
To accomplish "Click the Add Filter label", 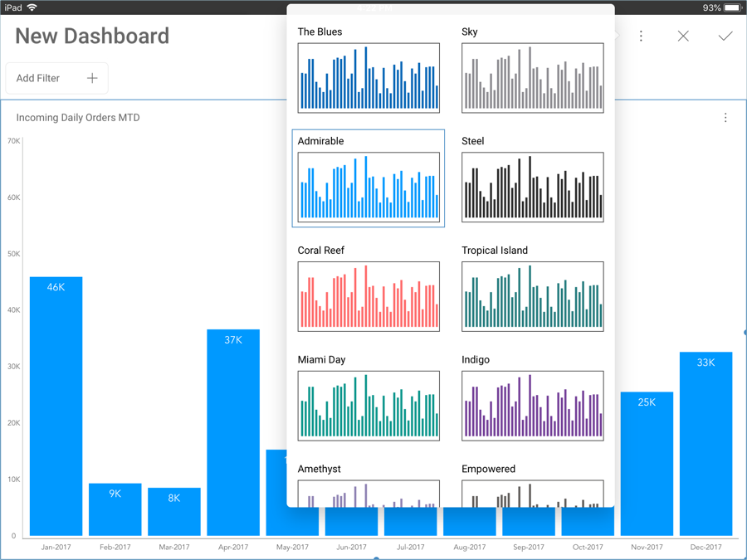I will click(38, 78).
